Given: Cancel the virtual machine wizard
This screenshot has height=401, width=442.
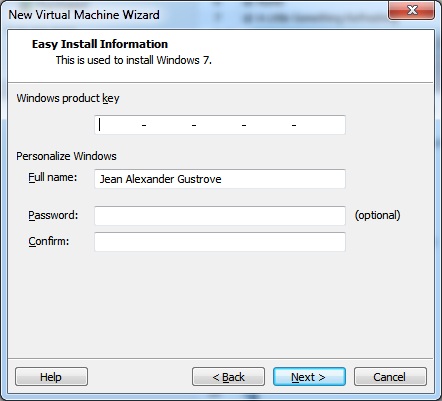Looking at the screenshot, I should coord(390,377).
